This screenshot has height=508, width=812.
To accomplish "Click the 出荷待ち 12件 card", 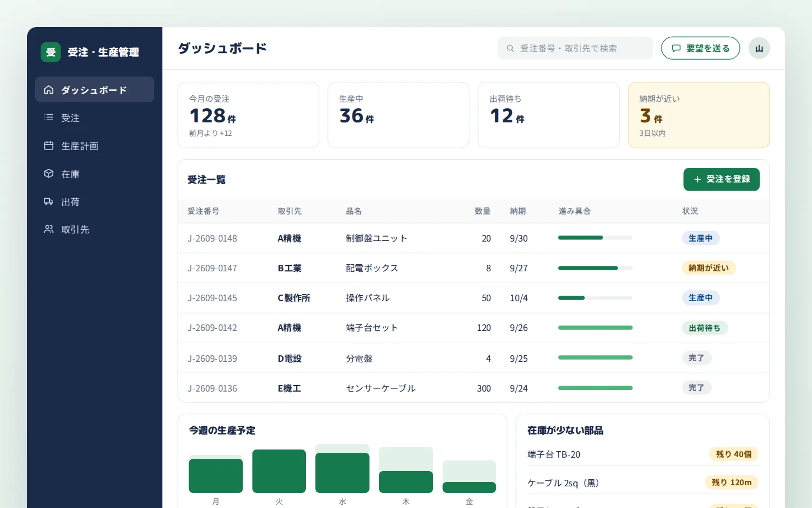I will (548, 115).
